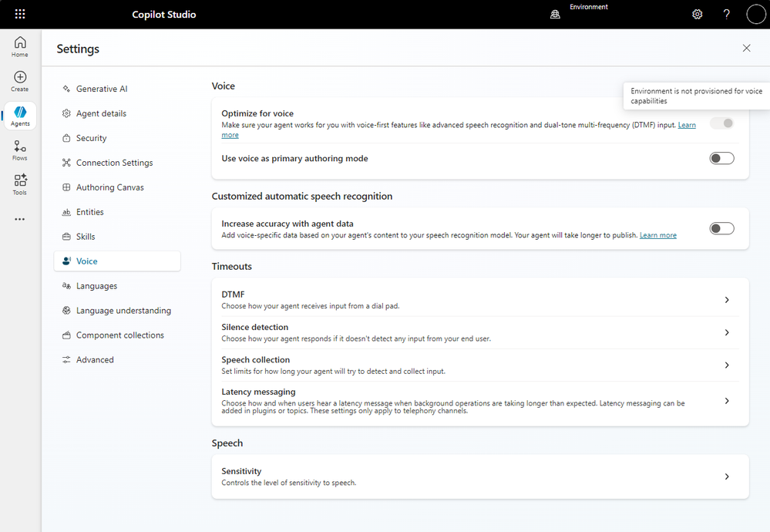Image resolution: width=770 pixels, height=532 pixels.
Task: Click Learn more link for agent data
Action: (657, 235)
